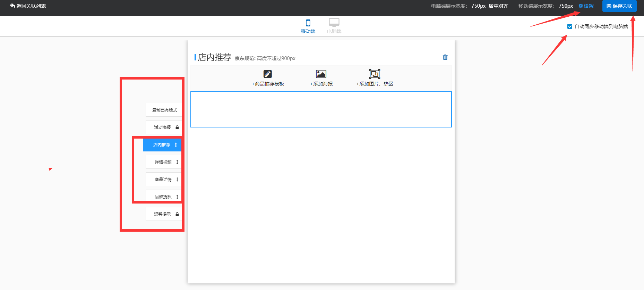The width and height of the screenshot is (644, 290).
Task: Click the empty blue-bordered content area
Action: [321, 109]
